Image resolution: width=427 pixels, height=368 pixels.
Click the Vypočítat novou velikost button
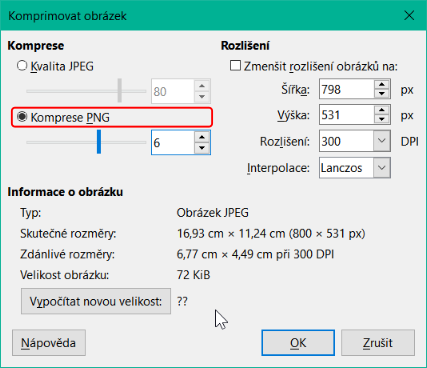pos(96,301)
